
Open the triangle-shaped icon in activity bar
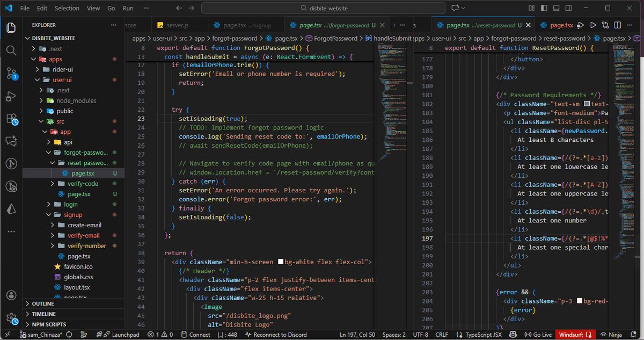pos(11,209)
